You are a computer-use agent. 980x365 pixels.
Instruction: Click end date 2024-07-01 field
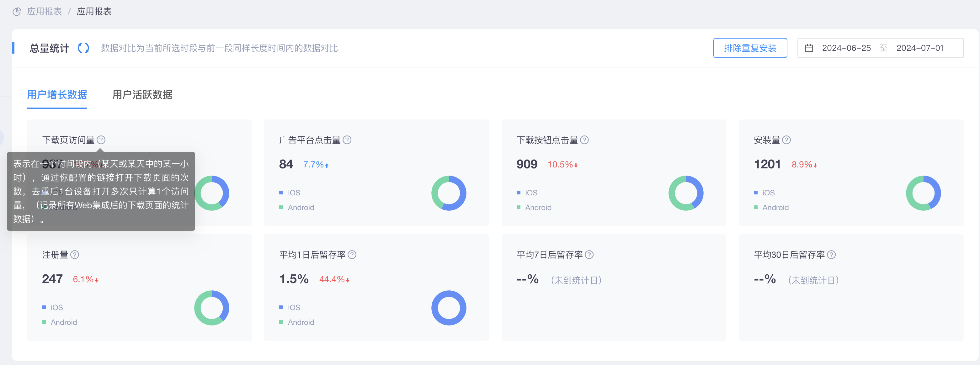(x=919, y=48)
